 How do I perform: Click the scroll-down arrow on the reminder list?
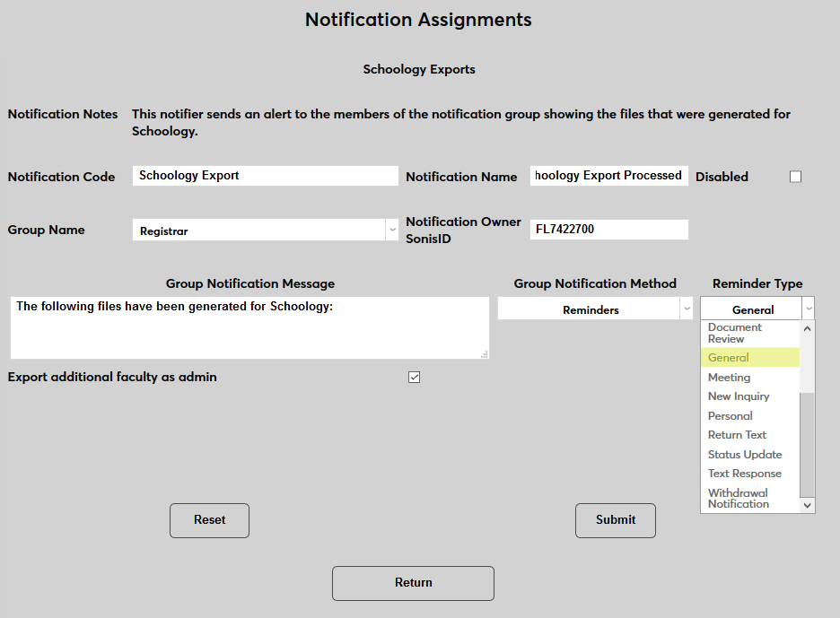tap(806, 505)
